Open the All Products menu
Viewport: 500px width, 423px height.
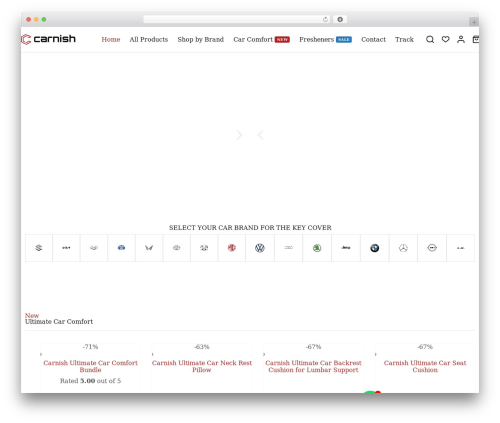(x=149, y=39)
